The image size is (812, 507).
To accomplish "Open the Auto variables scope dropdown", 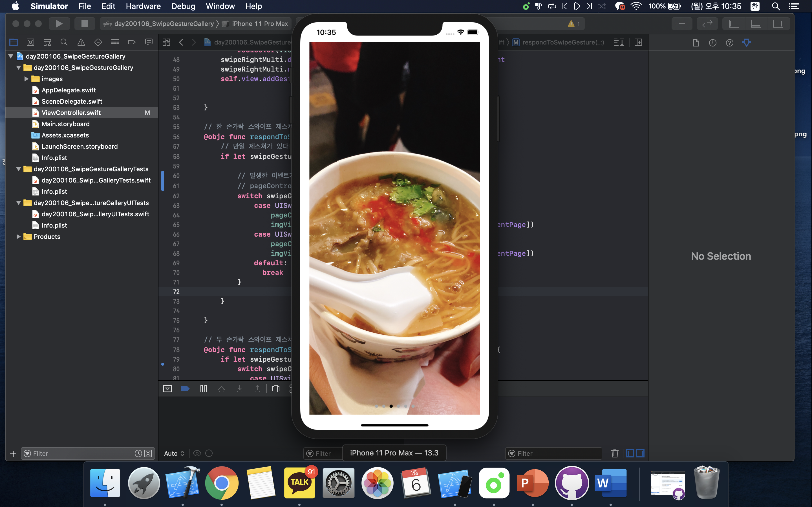I will click(x=174, y=453).
